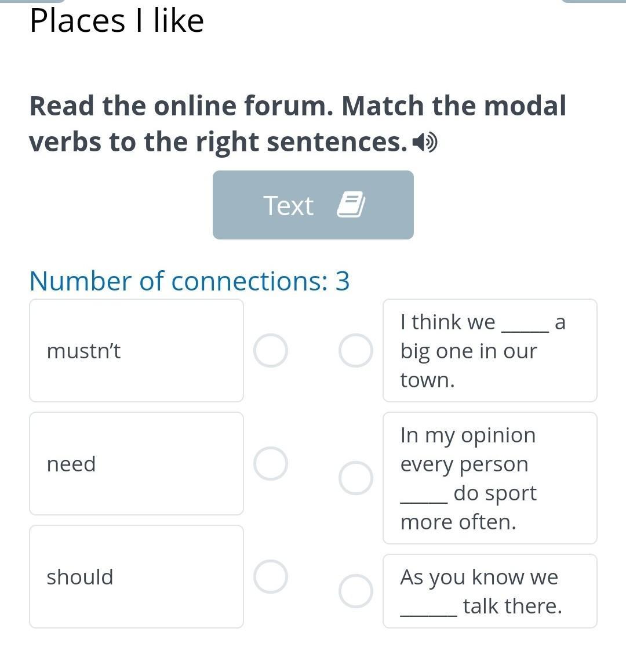626x672 pixels.
Task: Click the "Places I like" heading
Action: (117, 21)
